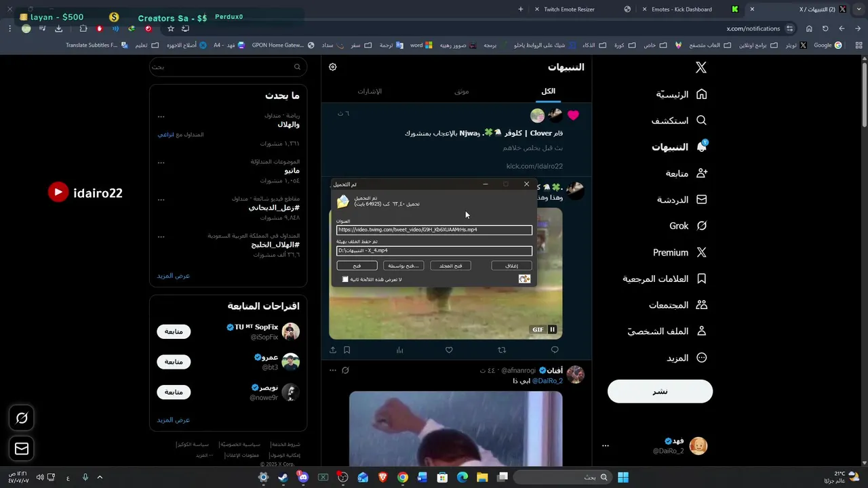Viewport: 868px width, 488px height.
Task: Open account menu dots beside فهد
Action: pyautogui.click(x=606, y=446)
